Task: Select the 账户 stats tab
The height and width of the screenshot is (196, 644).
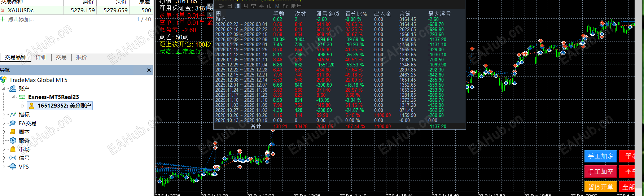Action: (296, 6)
